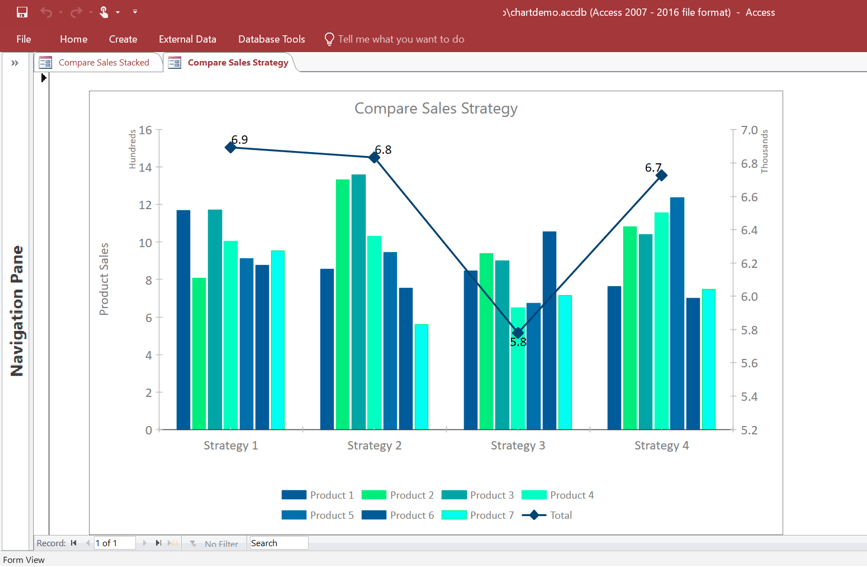
Task: Click the Save icon in the quick access toolbar
Action: click(22, 12)
